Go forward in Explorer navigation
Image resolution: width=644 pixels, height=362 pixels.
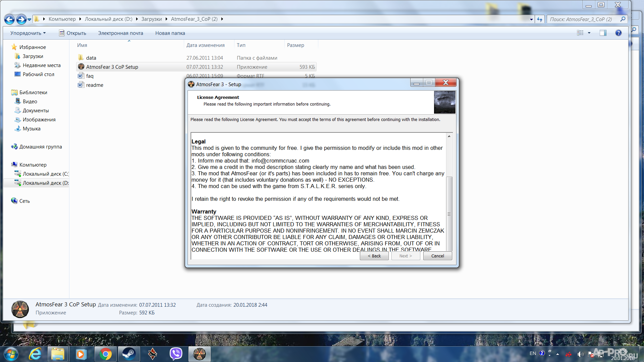click(21, 19)
